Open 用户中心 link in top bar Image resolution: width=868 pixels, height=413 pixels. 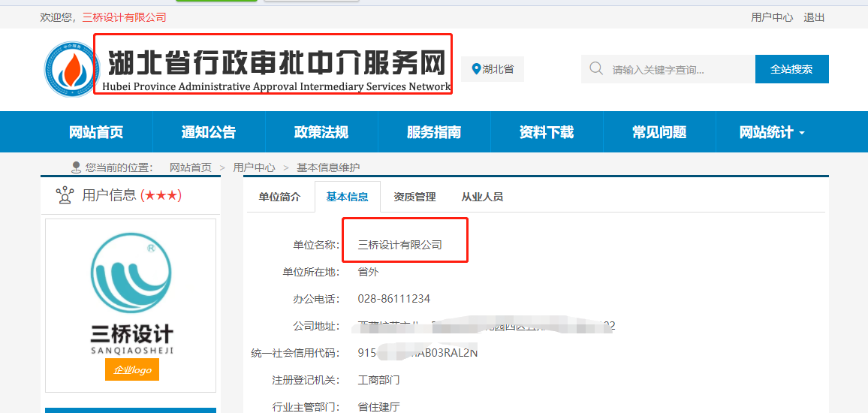tap(772, 17)
